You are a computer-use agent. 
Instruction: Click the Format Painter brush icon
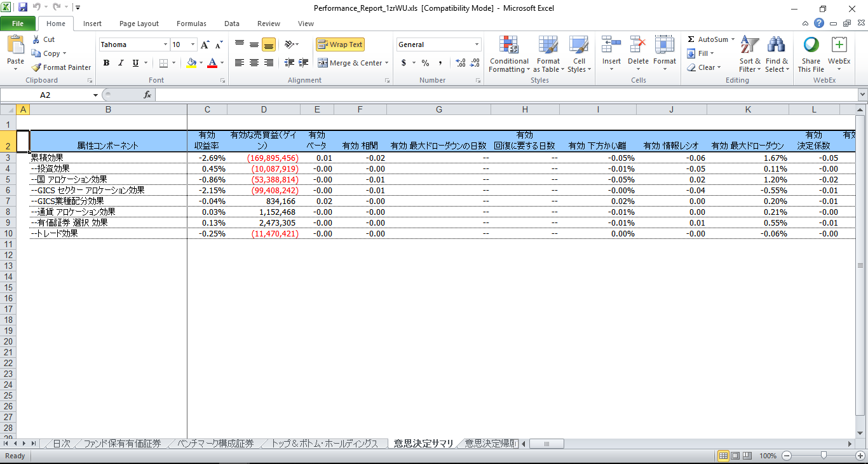(37, 67)
